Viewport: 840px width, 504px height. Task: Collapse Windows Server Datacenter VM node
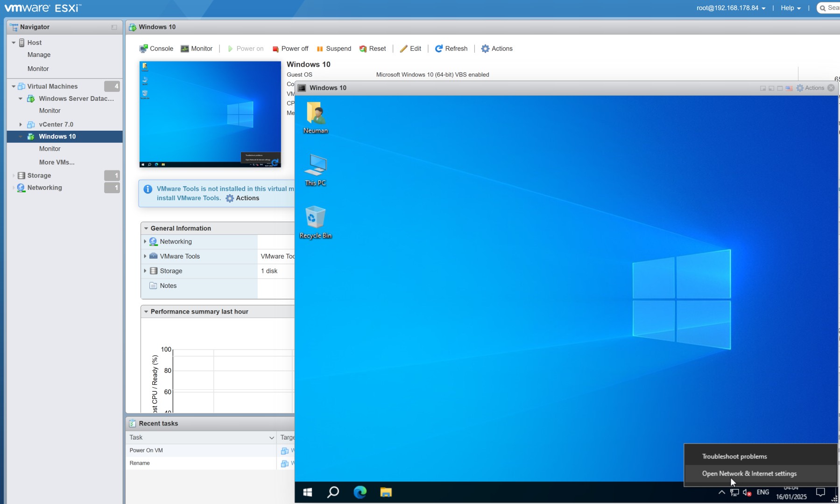coord(20,98)
